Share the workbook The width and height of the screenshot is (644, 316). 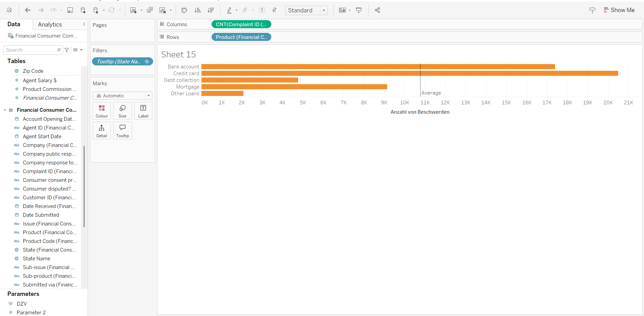click(377, 10)
